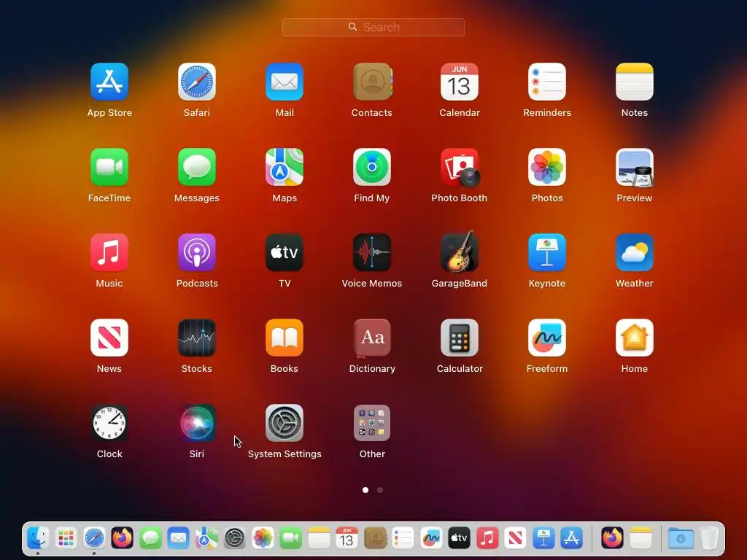Click the Launchpad icon in the Dock
The width and height of the screenshot is (747, 560).
pos(66,539)
